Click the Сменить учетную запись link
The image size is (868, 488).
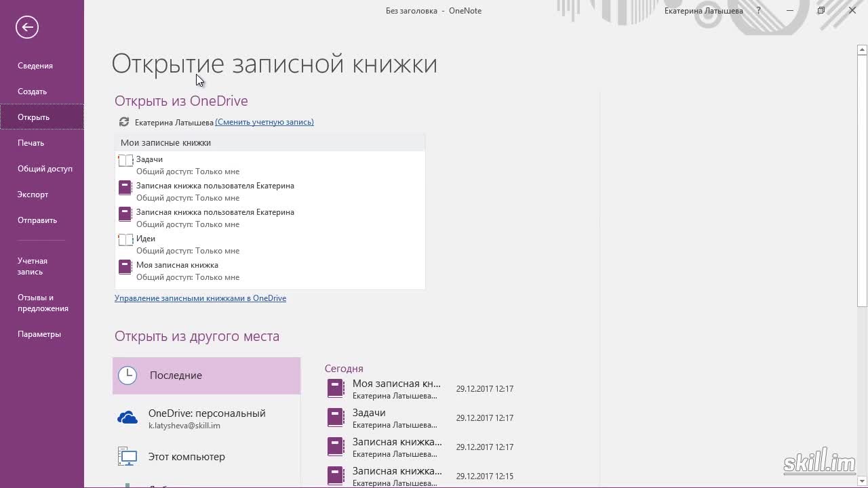(x=264, y=122)
